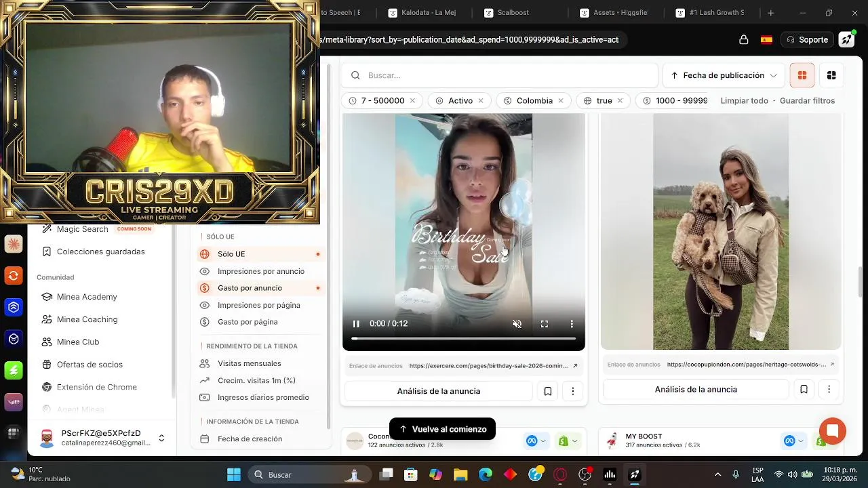868x488 pixels.
Task: Click Limpiar todo
Action: click(744, 100)
